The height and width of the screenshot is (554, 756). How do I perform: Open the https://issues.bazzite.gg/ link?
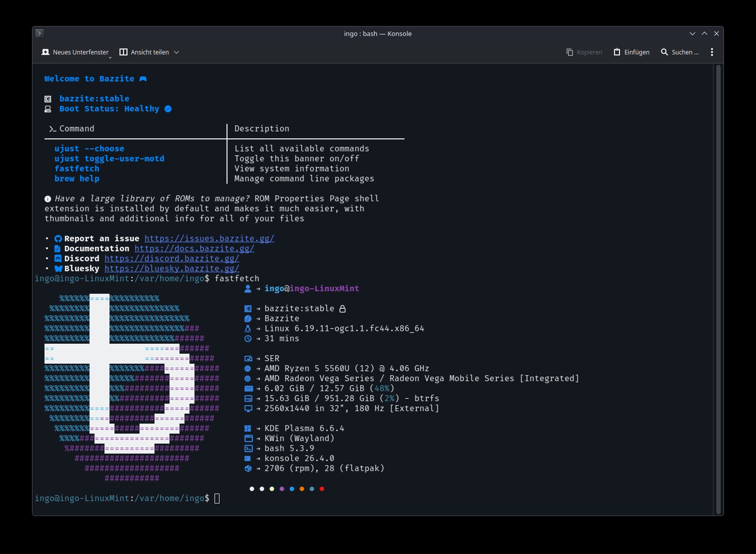[209, 239]
